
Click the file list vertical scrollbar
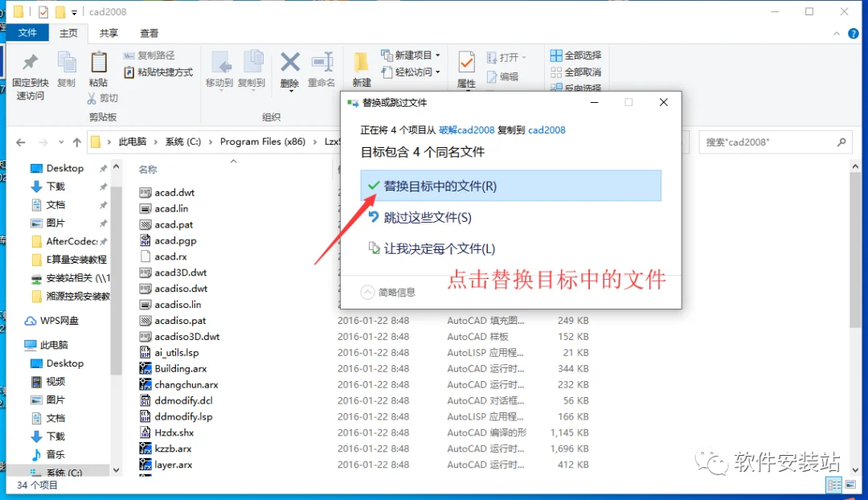point(854,249)
